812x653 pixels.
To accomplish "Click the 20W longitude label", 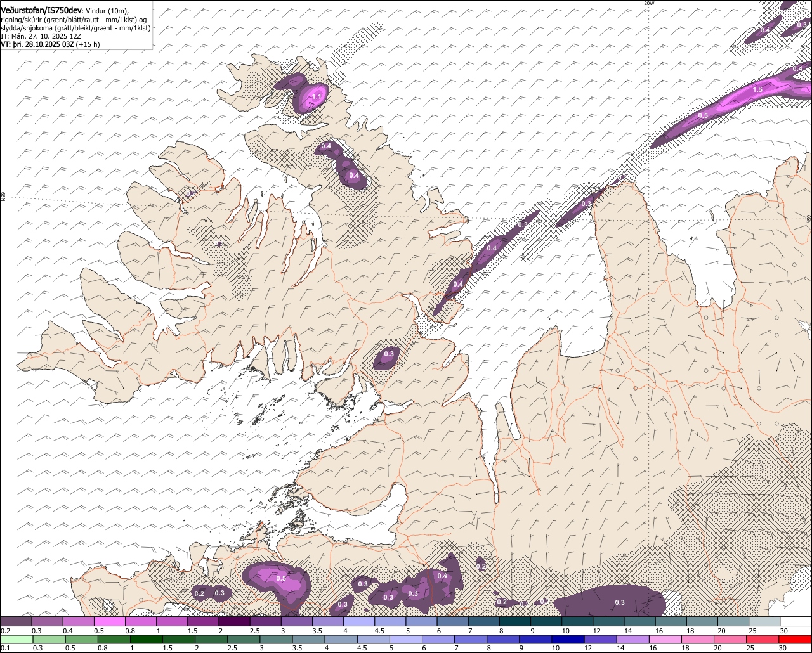I will point(648,3).
